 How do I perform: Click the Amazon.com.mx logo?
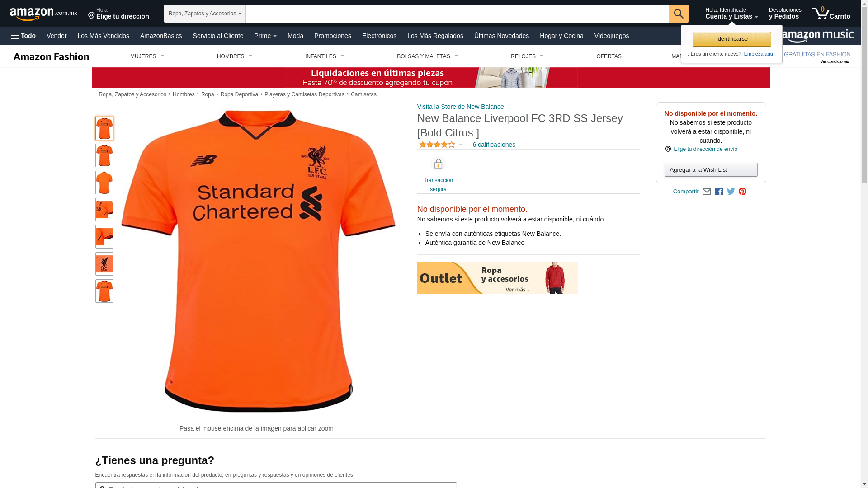(43, 14)
